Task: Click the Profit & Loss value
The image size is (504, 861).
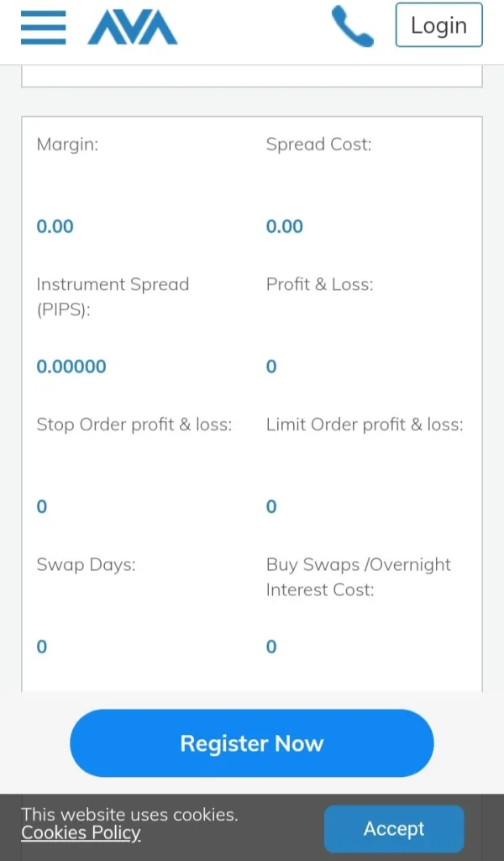Action: click(271, 367)
